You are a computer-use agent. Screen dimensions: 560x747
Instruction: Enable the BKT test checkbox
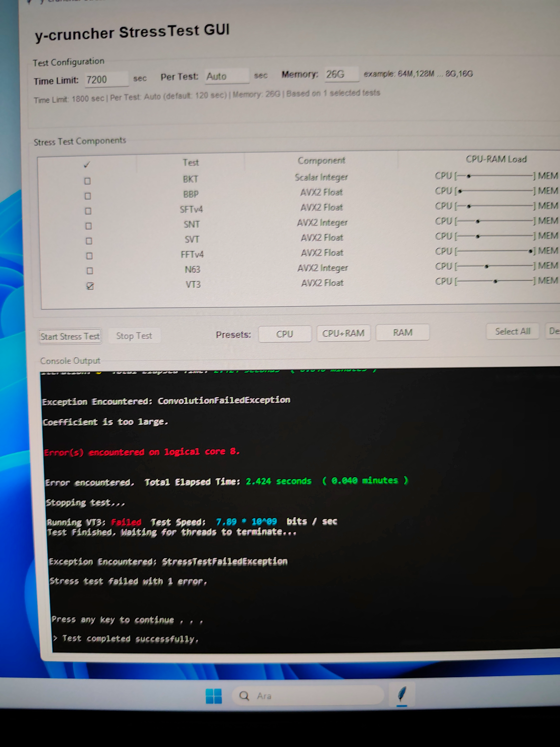[87, 181]
